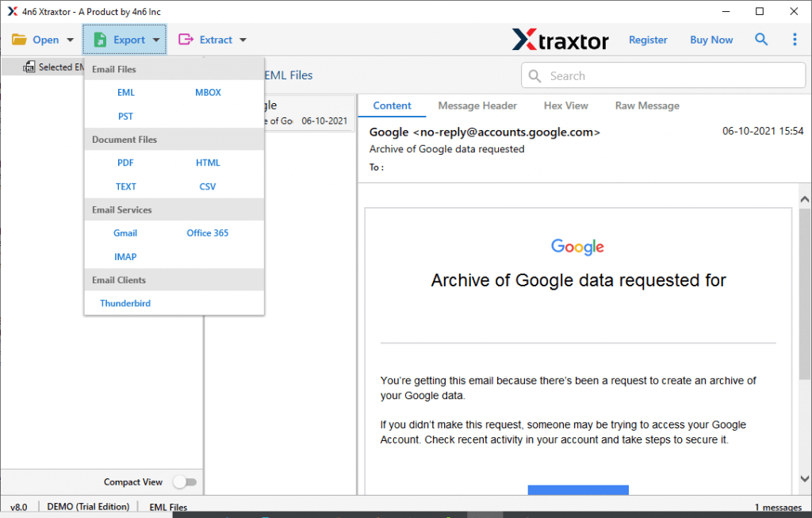Viewport: 812px width, 518px height.
Task: Click the Selected EML files tree icon
Action: pyautogui.click(x=29, y=67)
